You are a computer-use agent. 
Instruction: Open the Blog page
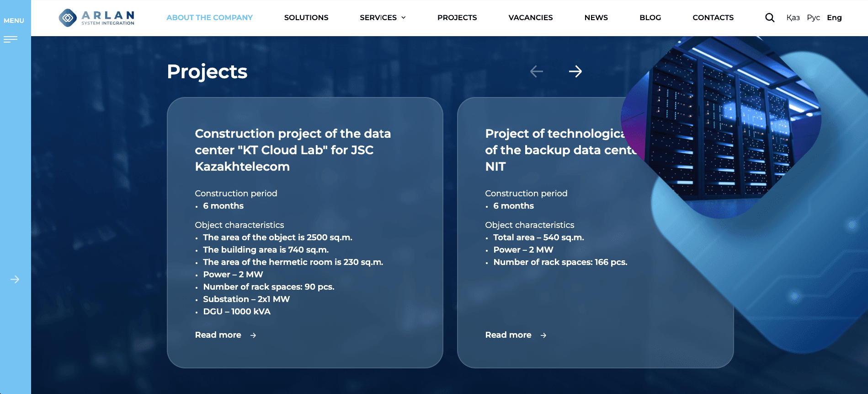coord(650,17)
